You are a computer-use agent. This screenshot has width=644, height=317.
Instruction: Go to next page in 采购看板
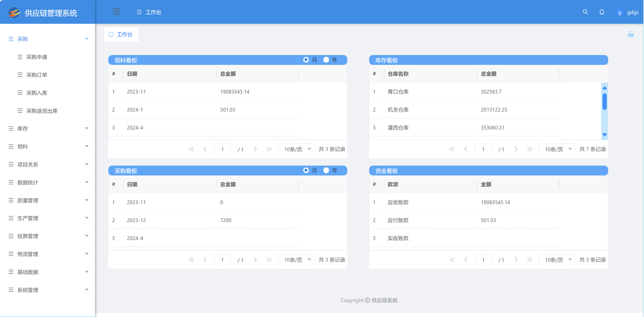(x=255, y=260)
